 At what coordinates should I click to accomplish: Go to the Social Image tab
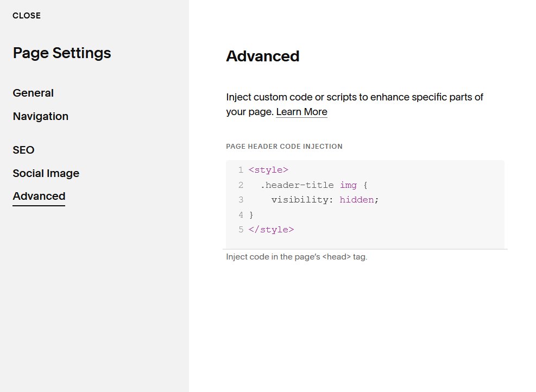[46, 173]
